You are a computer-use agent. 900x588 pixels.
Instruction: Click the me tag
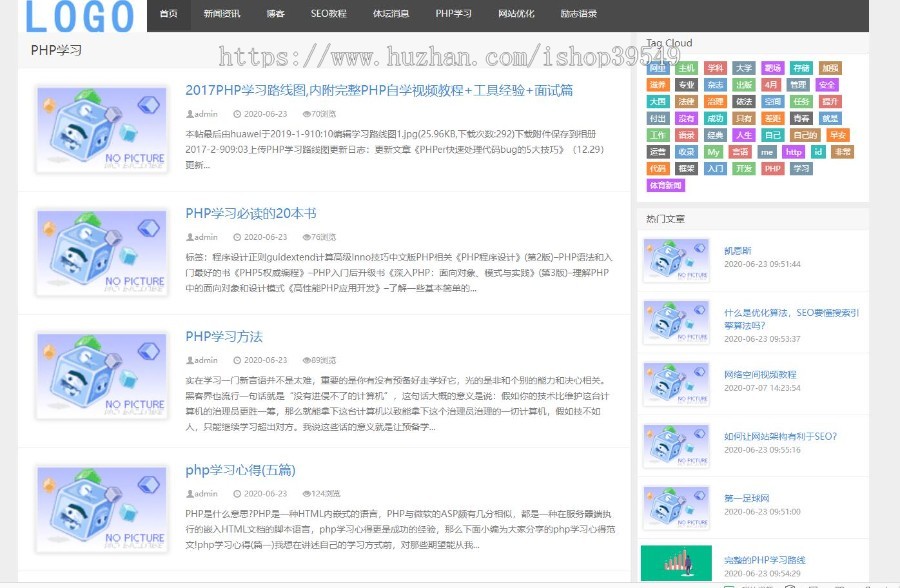click(x=767, y=152)
